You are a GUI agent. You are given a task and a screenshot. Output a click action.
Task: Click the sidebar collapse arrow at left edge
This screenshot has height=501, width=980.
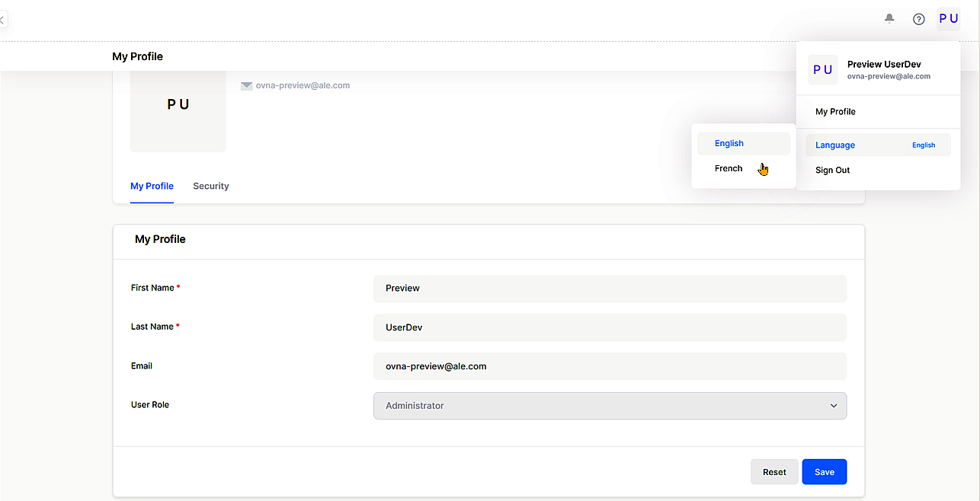coord(2,20)
